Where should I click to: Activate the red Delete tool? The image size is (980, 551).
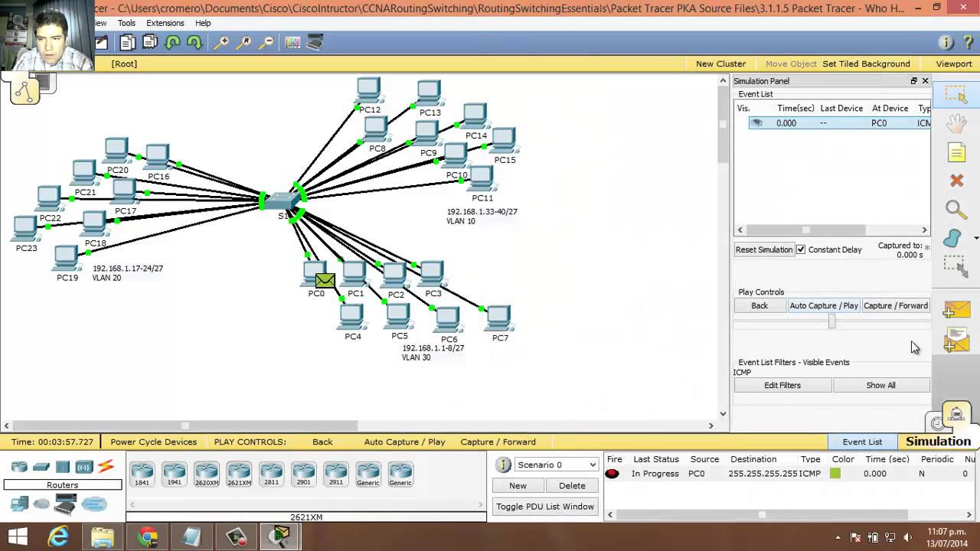click(x=956, y=181)
